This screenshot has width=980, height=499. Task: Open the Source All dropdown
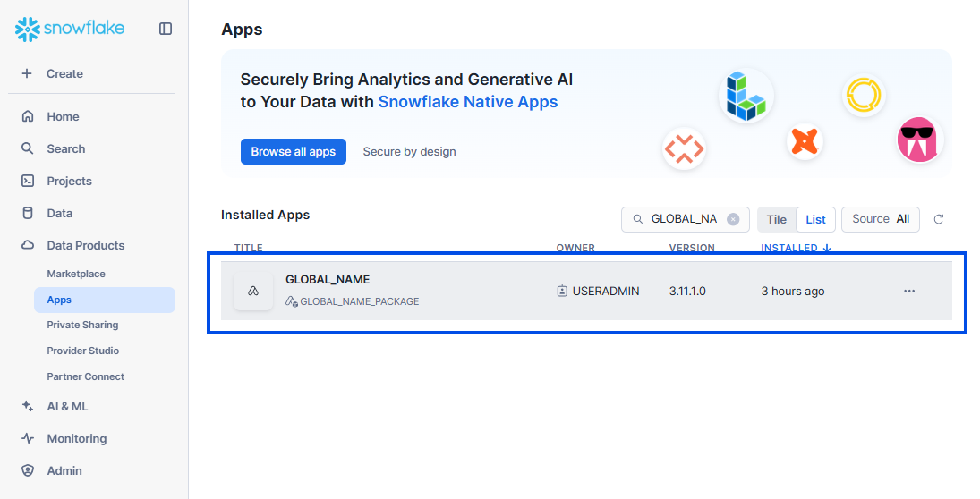[x=881, y=219]
